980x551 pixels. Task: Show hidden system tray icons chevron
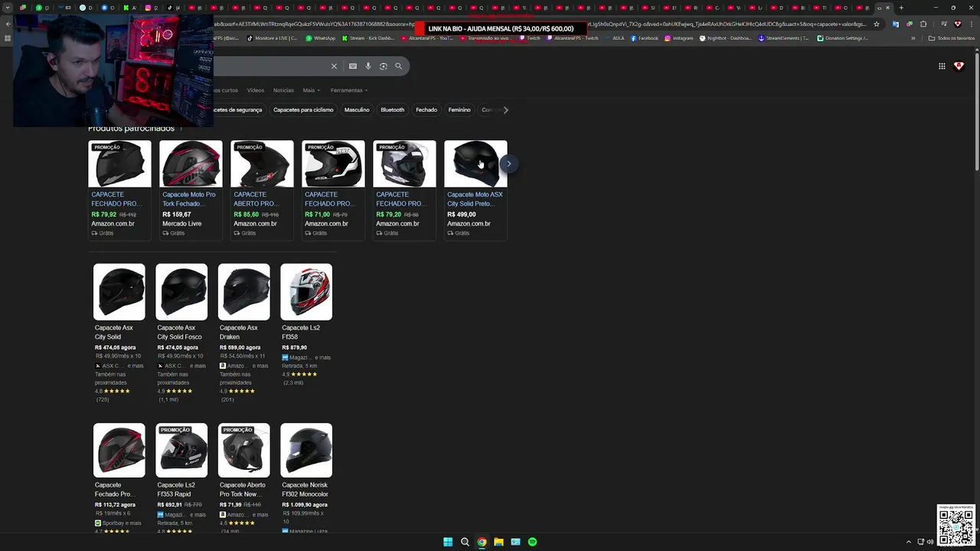[x=909, y=542]
